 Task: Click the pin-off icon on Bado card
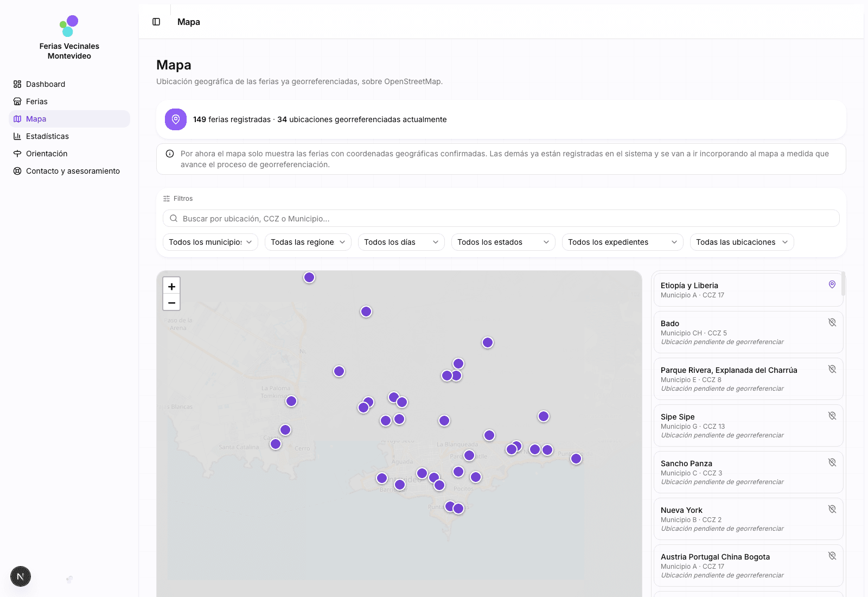pos(832,322)
